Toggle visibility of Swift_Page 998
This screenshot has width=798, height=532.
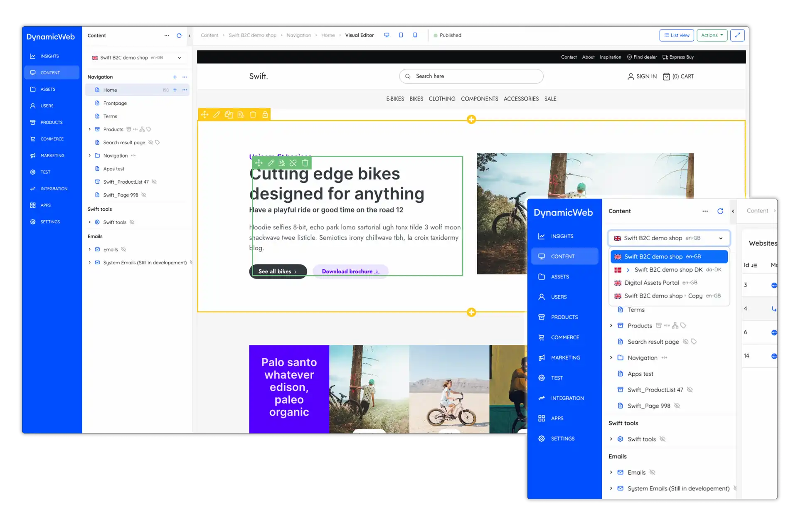(144, 195)
